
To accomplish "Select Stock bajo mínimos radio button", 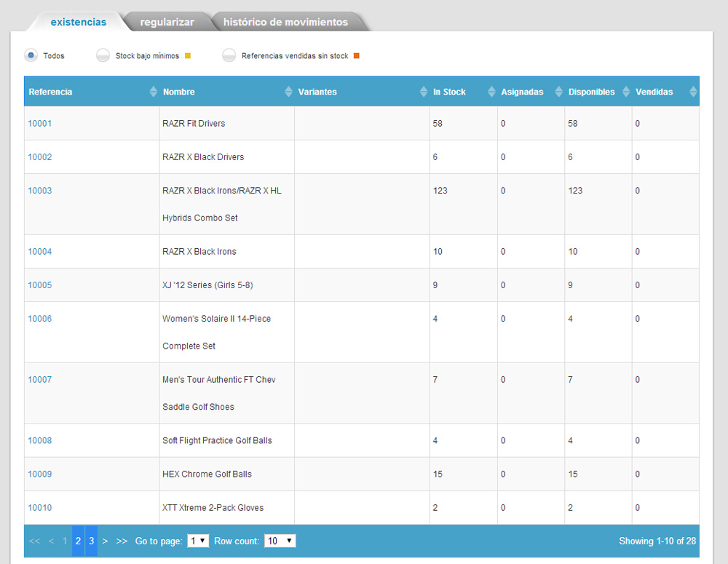I will pos(103,56).
